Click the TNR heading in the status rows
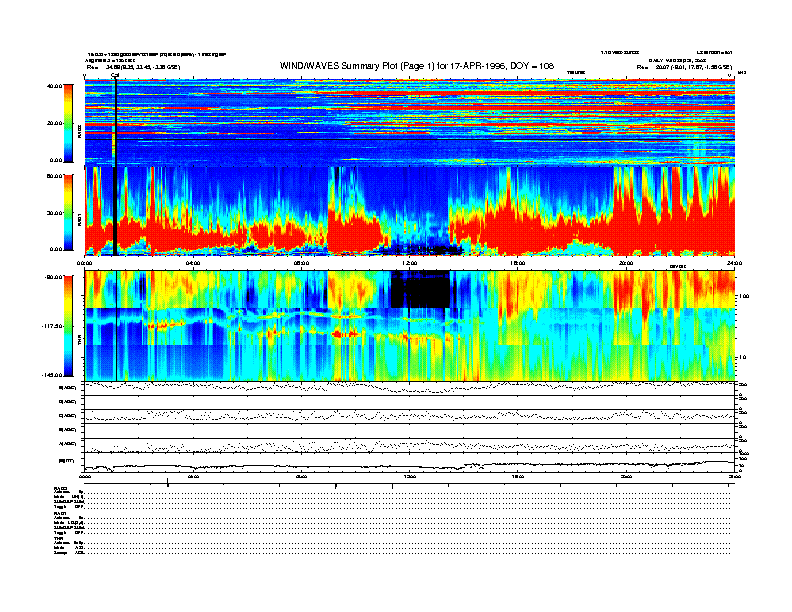The height and width of the screenshot is (612, 792). 58,538
